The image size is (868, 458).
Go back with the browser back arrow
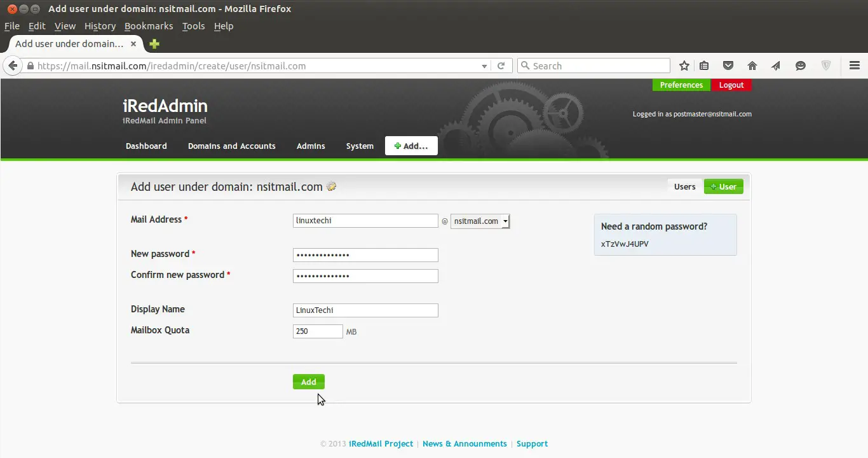click(12, 66)
